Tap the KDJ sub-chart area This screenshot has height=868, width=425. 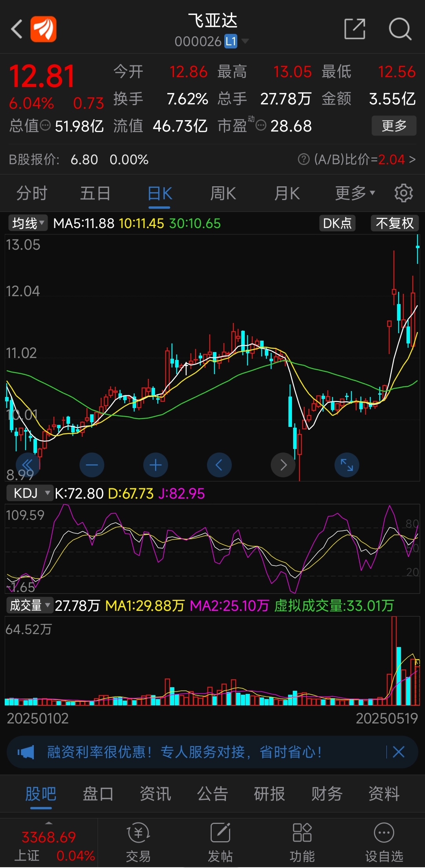click(213, 549)
